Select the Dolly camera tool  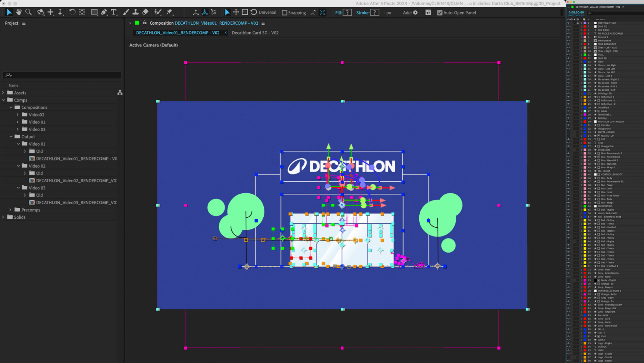coord(60,12)
